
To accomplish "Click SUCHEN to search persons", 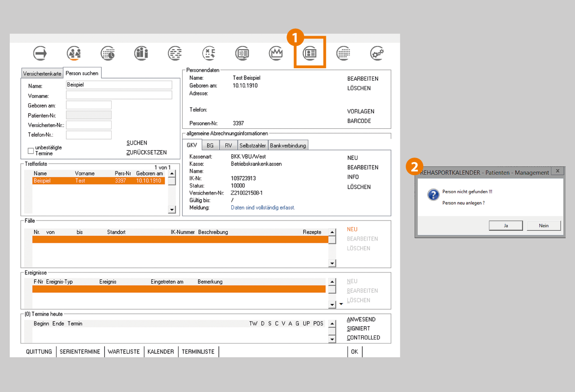I will [137, 143].
